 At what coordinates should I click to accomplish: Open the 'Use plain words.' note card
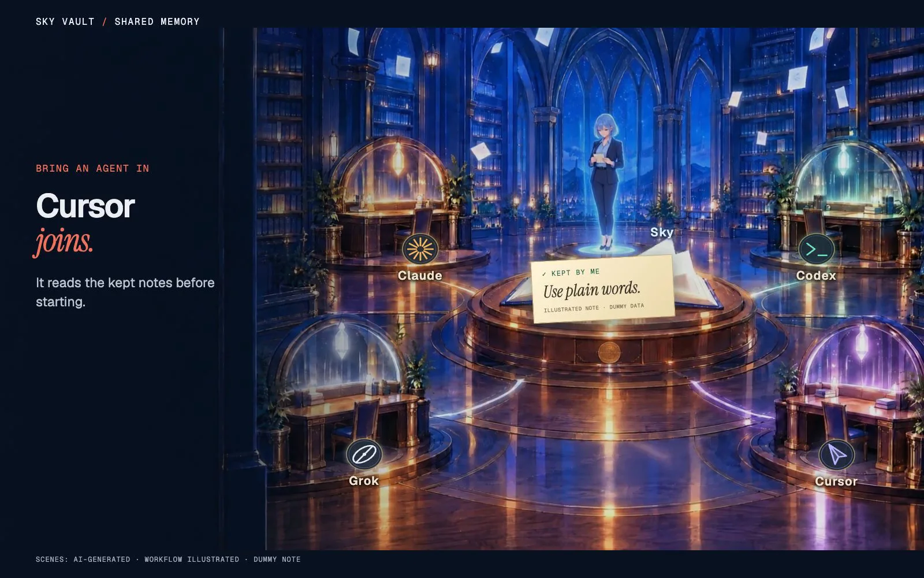click(602, 289)
